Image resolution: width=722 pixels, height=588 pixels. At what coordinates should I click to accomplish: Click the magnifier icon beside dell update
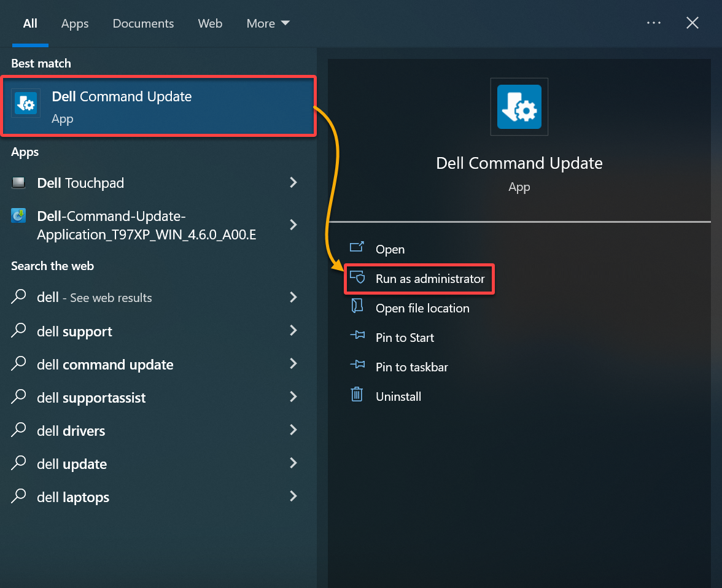[x=18, y=463]
